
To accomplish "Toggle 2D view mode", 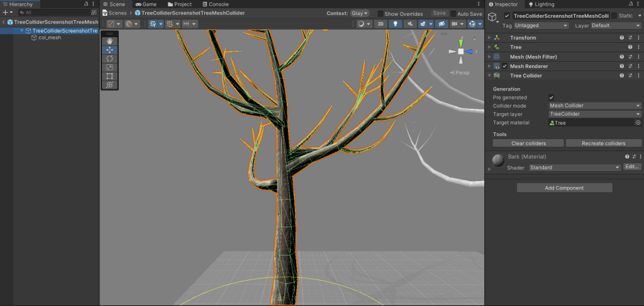I will tap(380, 24).
